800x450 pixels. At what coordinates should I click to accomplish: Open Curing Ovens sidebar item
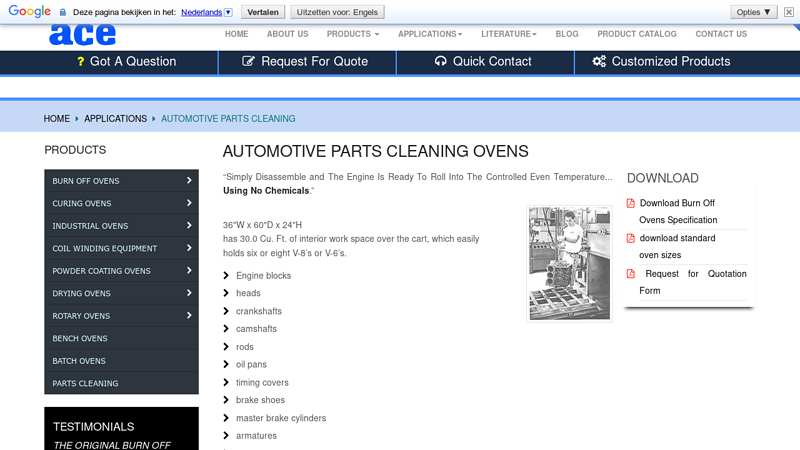click(x=121, y=203)
